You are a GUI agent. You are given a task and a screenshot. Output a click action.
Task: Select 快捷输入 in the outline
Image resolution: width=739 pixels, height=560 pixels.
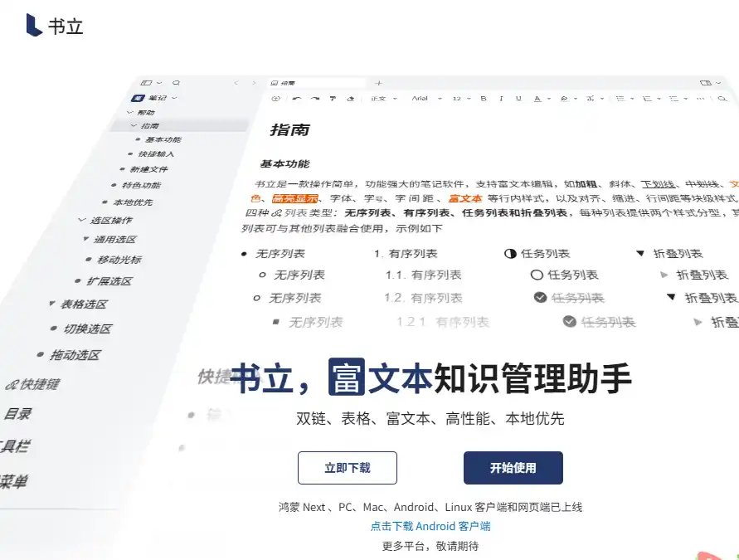click(156, 154)
